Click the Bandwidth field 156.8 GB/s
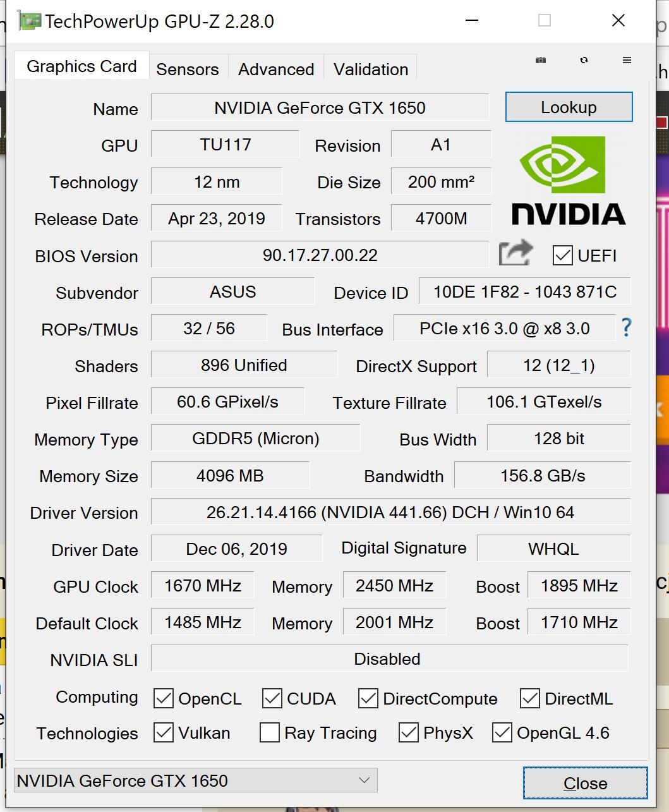Image resolution: width=669 pixels, height=812 pixels. click(543, 475)
